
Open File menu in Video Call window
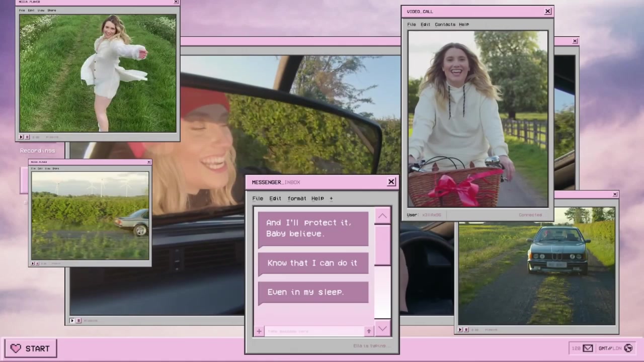[412, 24]
